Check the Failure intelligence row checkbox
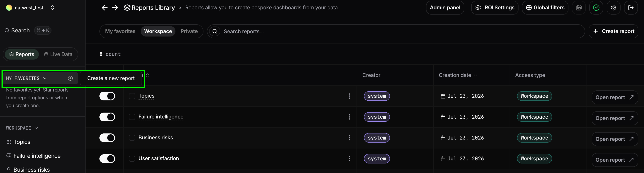This screenshot has width=644, height=173. [x=132, y=117]
